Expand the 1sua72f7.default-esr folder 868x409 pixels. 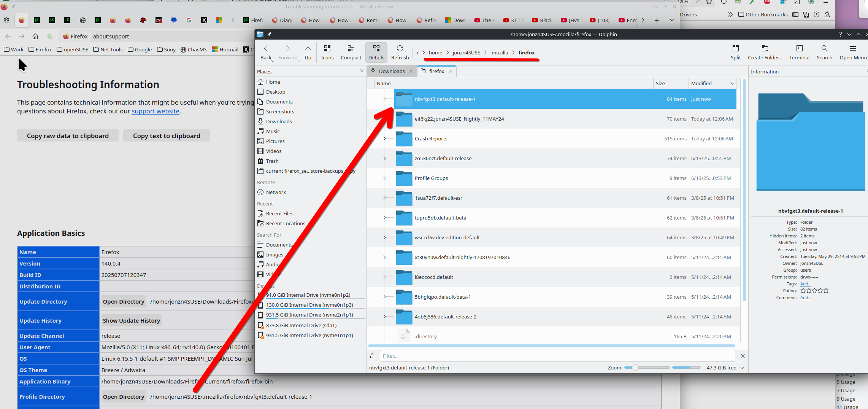pos(384,198)
